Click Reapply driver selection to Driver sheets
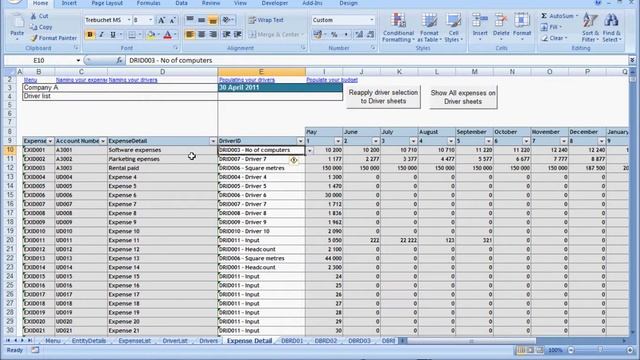 [x=383, y=97]
